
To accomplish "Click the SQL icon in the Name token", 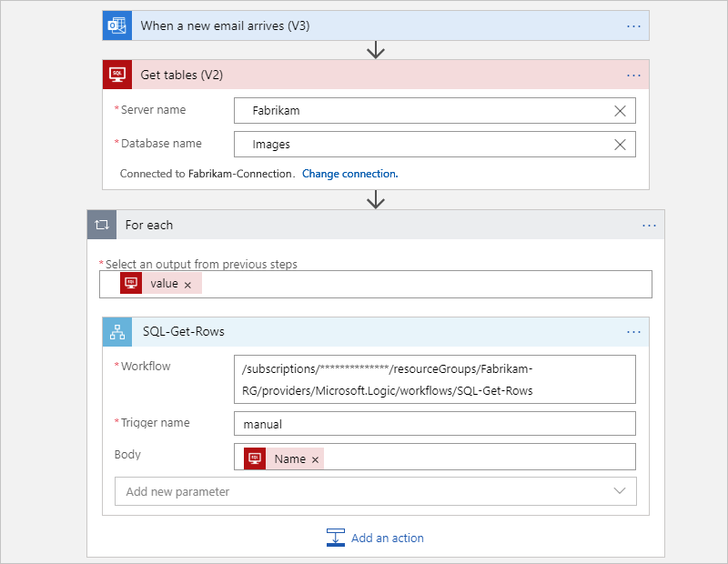I will [254, 458].
